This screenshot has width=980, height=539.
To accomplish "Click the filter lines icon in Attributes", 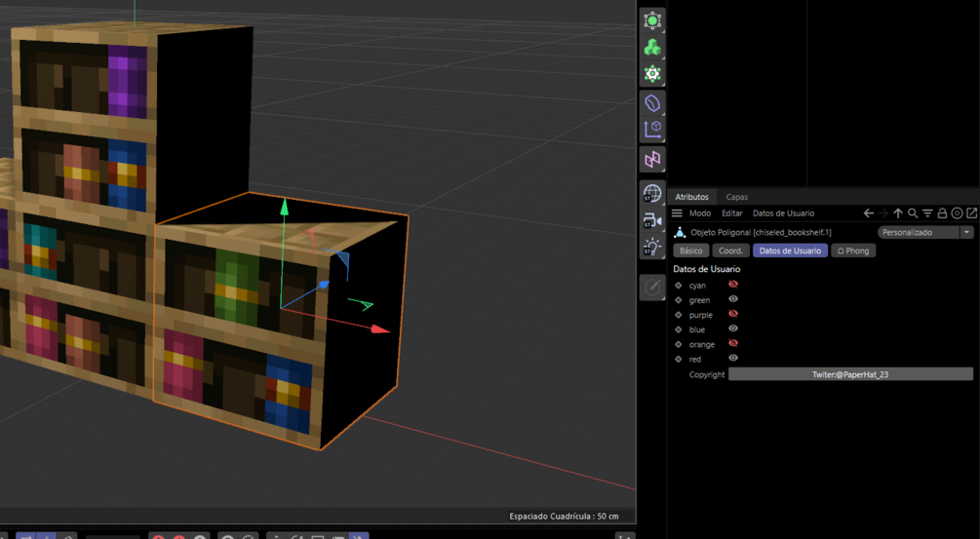I will pos(927,213).
